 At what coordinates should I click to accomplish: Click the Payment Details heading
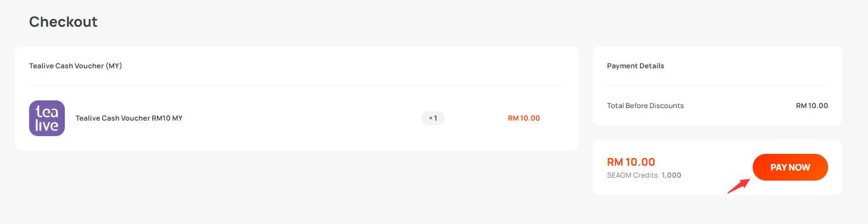(636, 66)
